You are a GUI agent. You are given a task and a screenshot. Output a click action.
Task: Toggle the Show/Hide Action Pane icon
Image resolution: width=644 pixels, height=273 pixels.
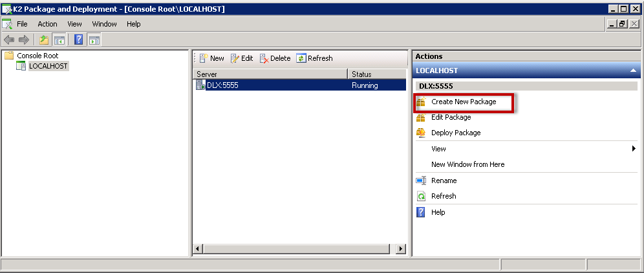94,40
